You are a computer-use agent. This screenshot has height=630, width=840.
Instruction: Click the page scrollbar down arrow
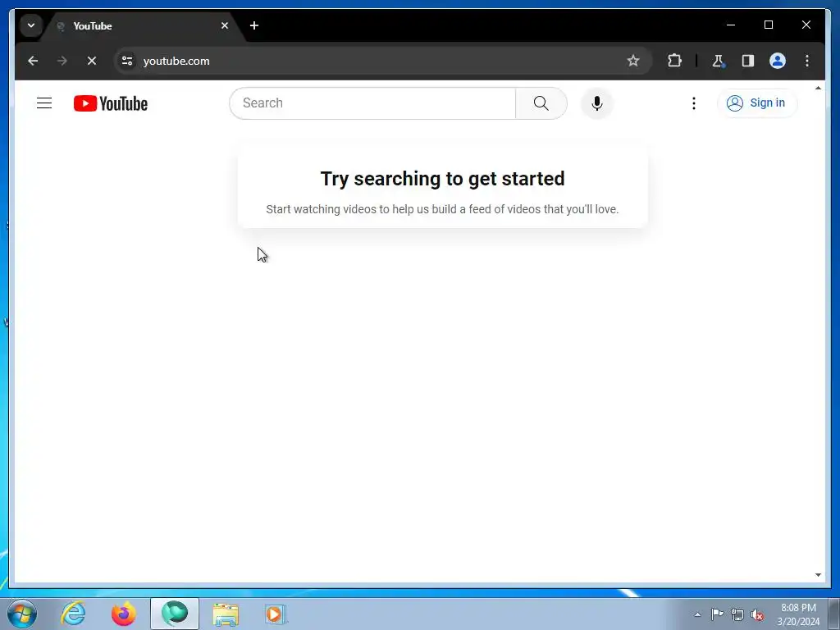(818, 575)
